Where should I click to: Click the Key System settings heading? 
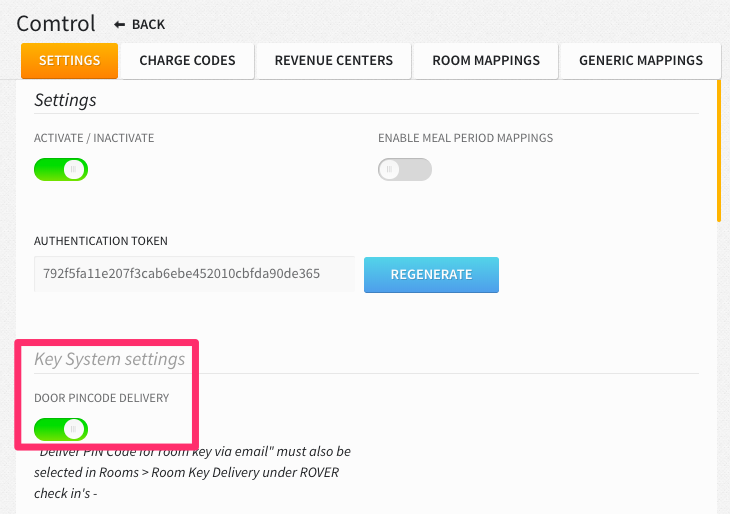(109, 359)
